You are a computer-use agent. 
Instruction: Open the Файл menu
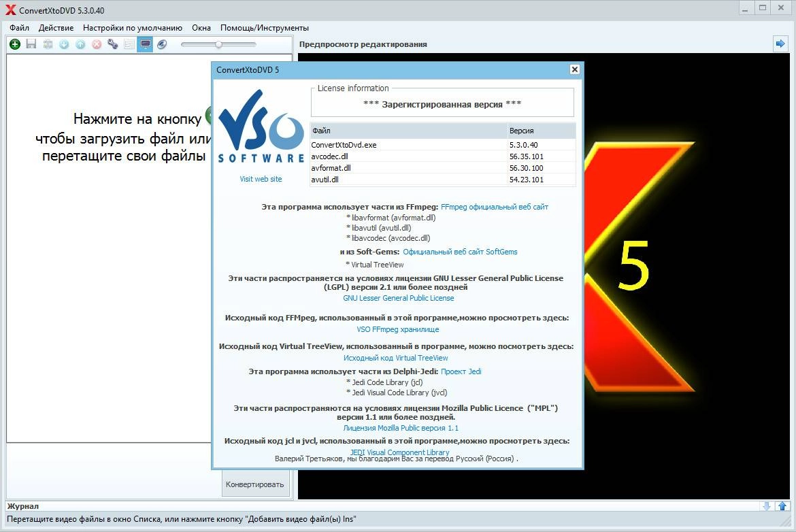(19, 28)
